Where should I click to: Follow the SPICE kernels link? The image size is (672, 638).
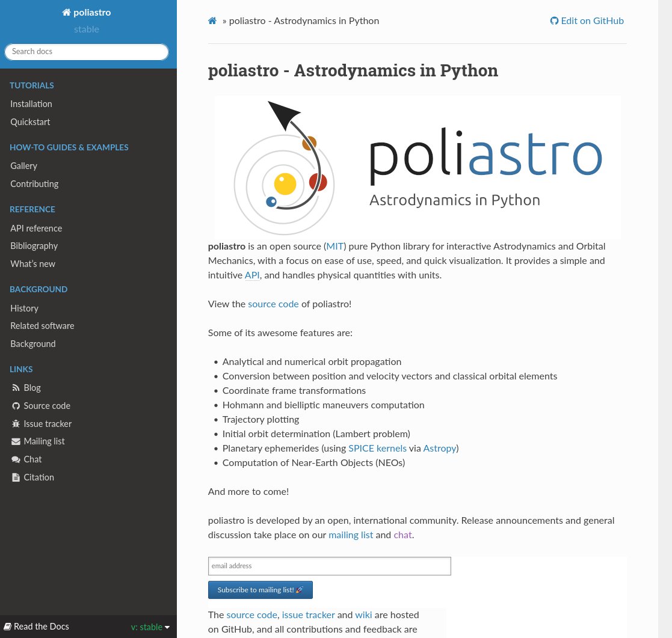coord(378,448)
